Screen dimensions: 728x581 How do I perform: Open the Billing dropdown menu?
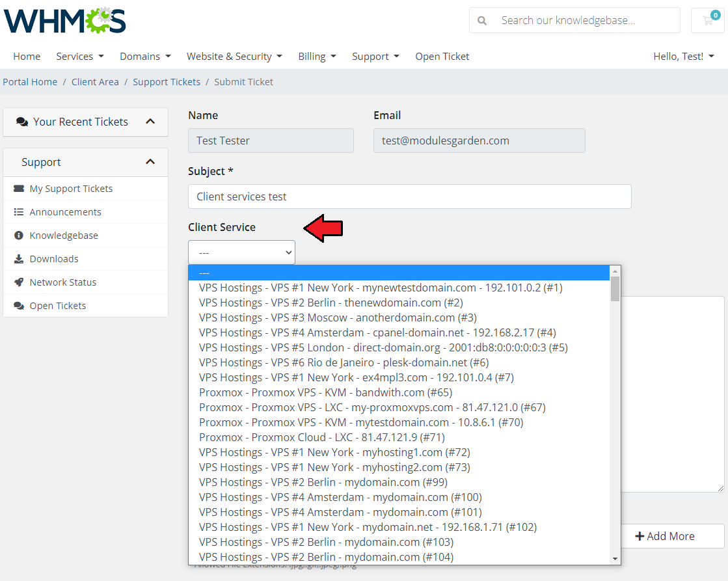click(x=317, y=56)
